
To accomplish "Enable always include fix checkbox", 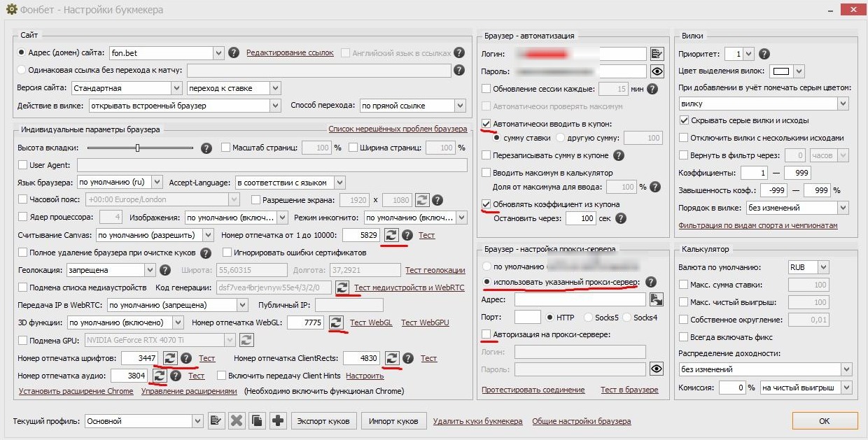I will click(x=684, y=336).
